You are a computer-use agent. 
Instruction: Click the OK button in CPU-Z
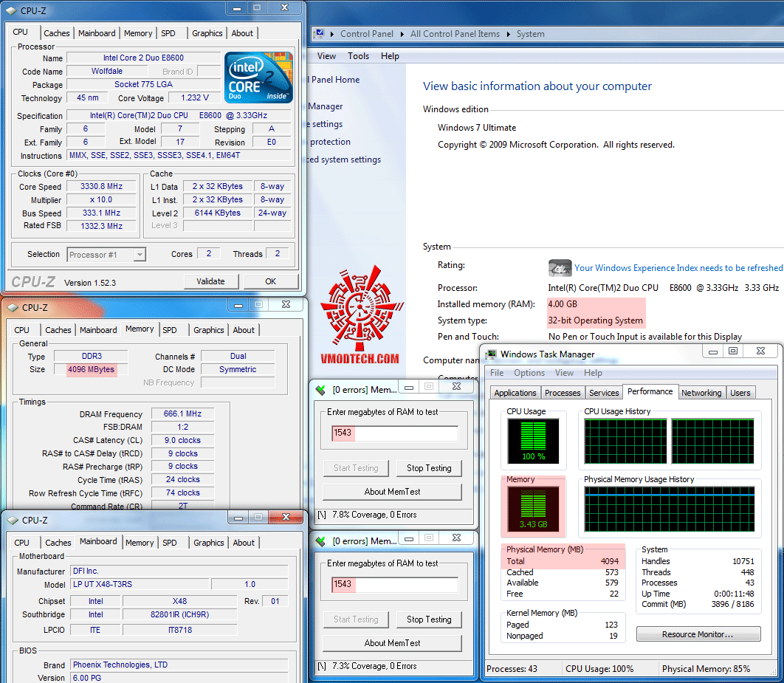click(x=270, y=281)
